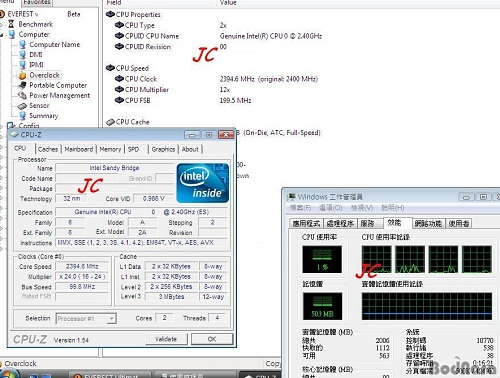Click the chip icon beside CPU Multiplier
The height and width of the screenshot is (378, 500).
(x=119, y=89)
